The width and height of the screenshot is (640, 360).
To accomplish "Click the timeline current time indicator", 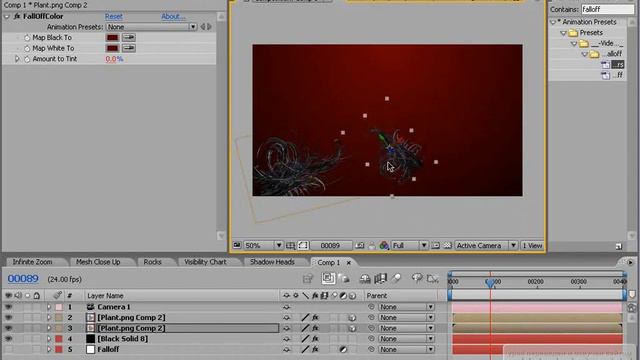I will tap(490, 282).
